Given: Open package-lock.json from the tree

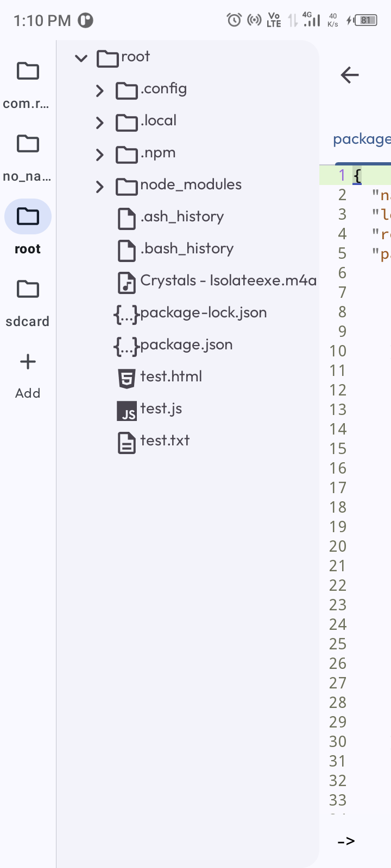Looking at the screenshot, I should (x=203, y=313).
